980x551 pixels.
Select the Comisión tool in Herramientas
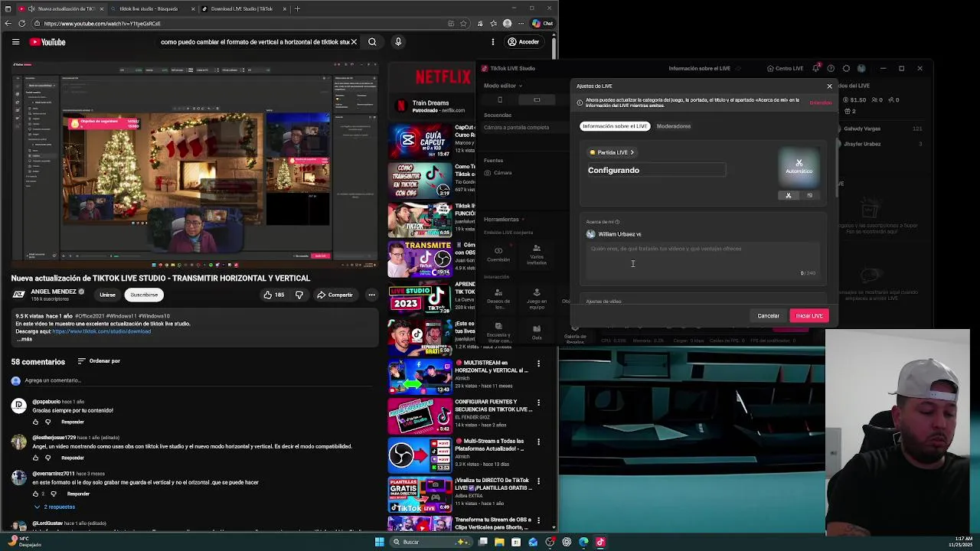coord(498,255)
